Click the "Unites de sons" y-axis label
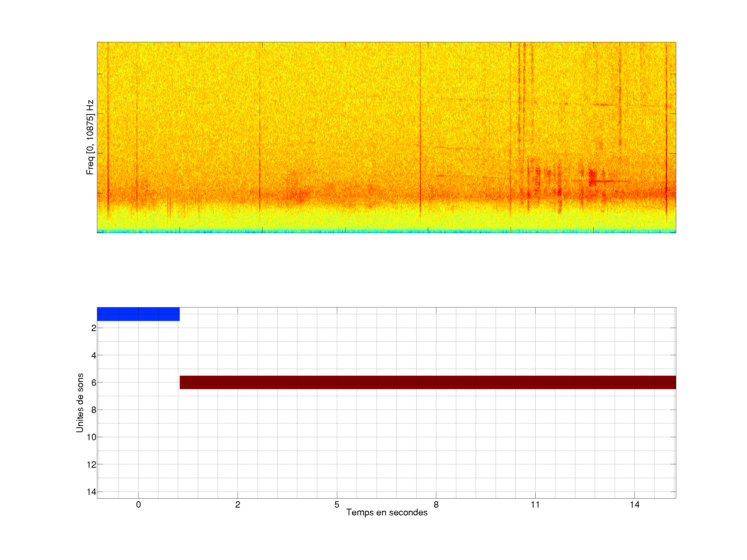 pos(80,403)
